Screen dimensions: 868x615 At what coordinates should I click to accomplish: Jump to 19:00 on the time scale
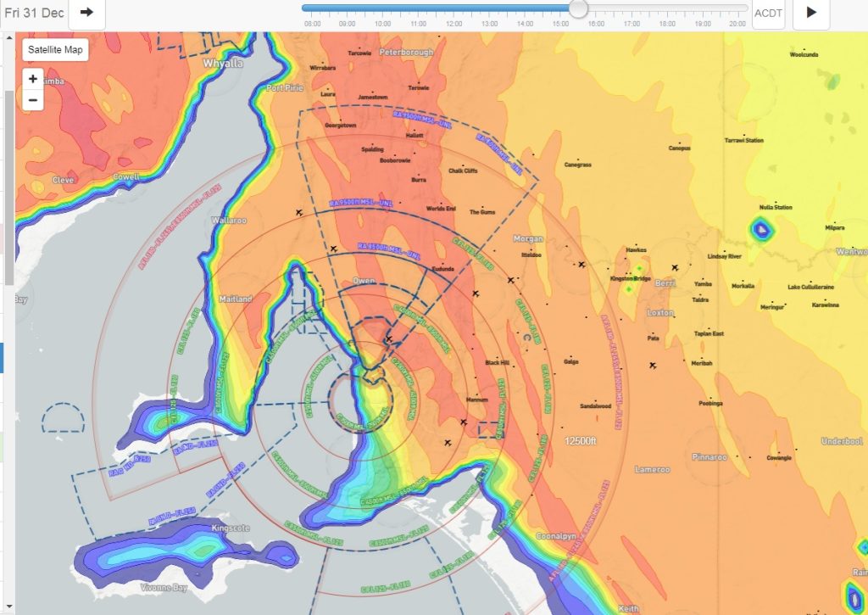tap(703, 24)
